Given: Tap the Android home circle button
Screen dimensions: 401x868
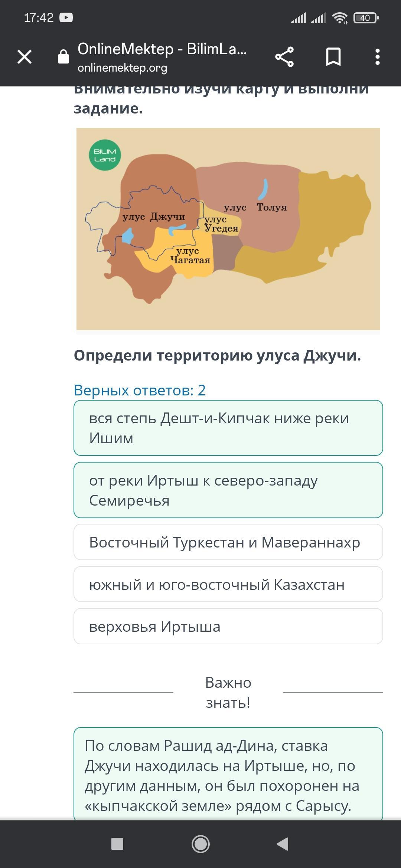Looking at the screenshot, I should point(200,844).
